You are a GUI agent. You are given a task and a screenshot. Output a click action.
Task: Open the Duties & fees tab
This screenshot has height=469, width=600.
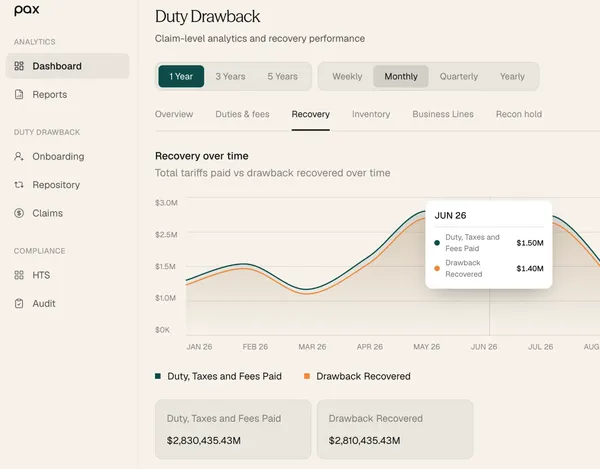(242, 114)
